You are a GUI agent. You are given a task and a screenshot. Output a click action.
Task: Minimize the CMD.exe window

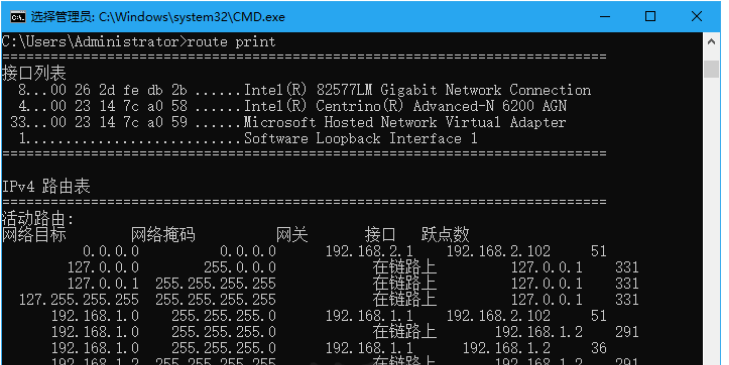[x=605, y=17]
